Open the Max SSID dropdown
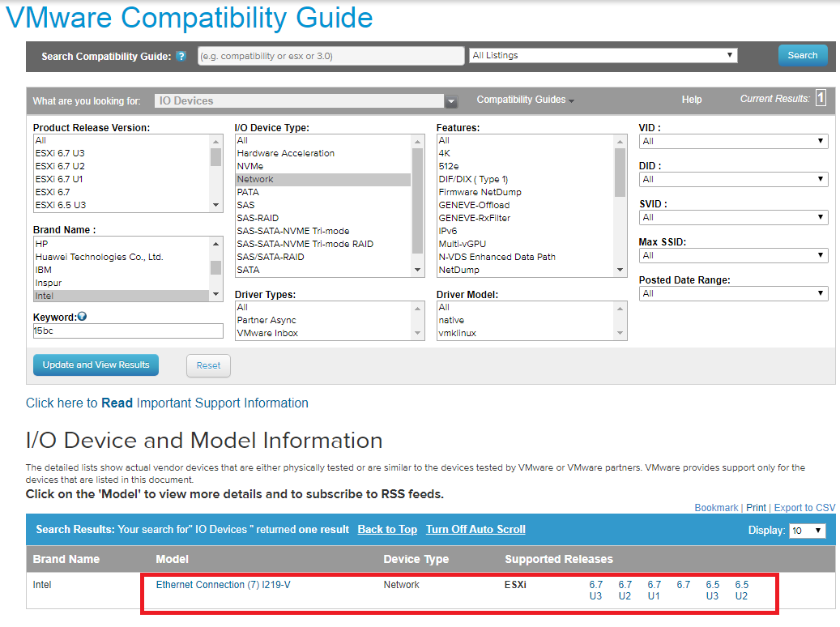The width and height of the screenshot is (840, 627). (733, 255)
